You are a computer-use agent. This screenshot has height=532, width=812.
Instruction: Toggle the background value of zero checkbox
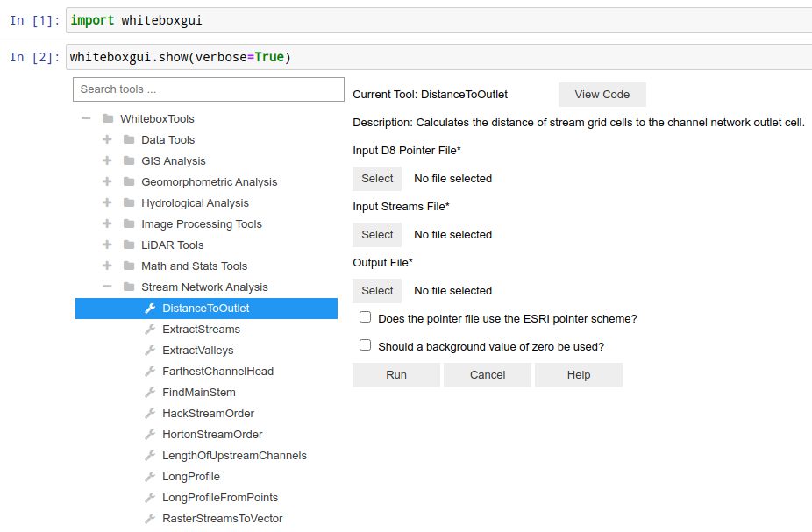366,345
